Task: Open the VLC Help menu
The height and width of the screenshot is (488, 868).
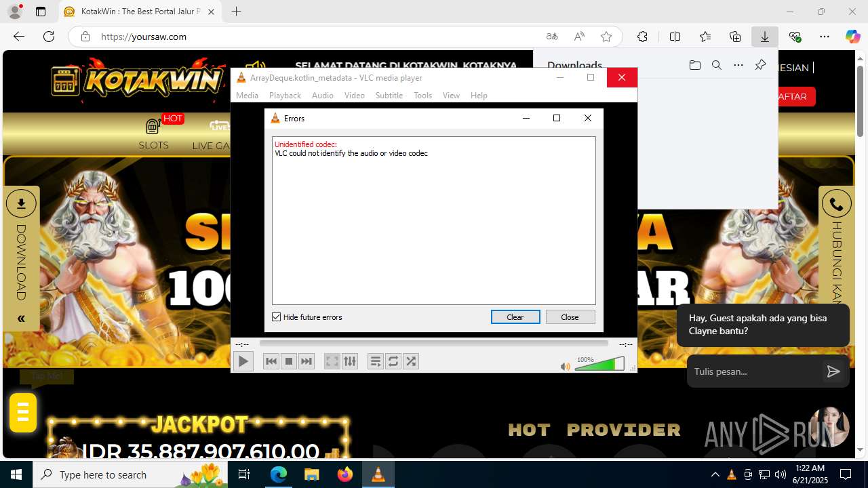Action: pyautogui.click(x=479, y=96)
